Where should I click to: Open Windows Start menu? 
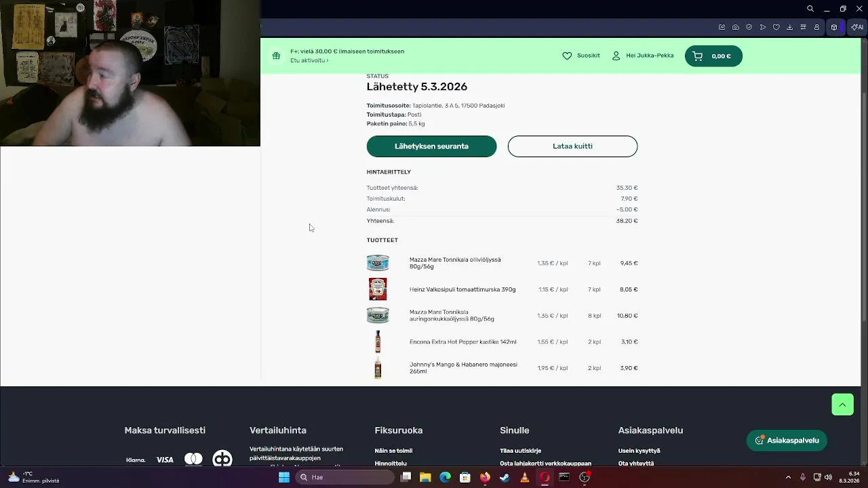pyautogui.click(x=284, y=477)
